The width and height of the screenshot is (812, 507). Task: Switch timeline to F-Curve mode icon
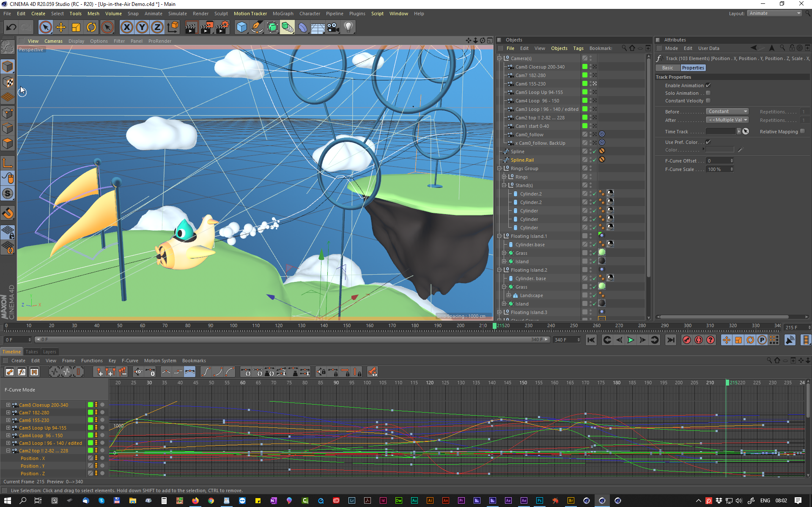22,372
